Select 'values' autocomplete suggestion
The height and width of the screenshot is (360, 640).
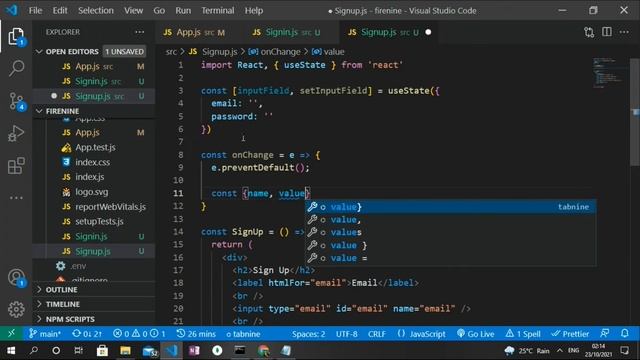(x=451, y=232)
